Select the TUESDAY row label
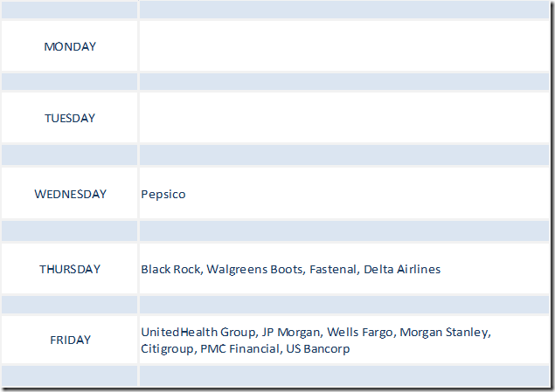The height and width of the screenshot is (392, 555). [70, 118]
